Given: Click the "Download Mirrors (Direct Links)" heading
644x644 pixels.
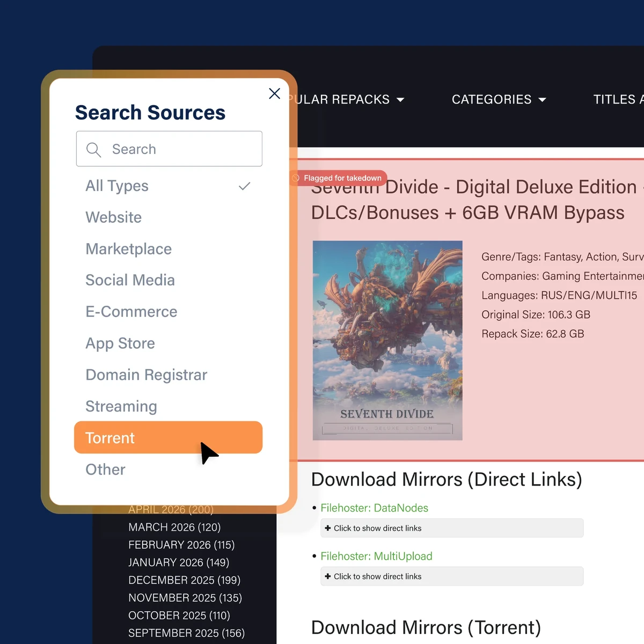Looking at the screenshot, I should pyautogui.click(x=447, y=479).
